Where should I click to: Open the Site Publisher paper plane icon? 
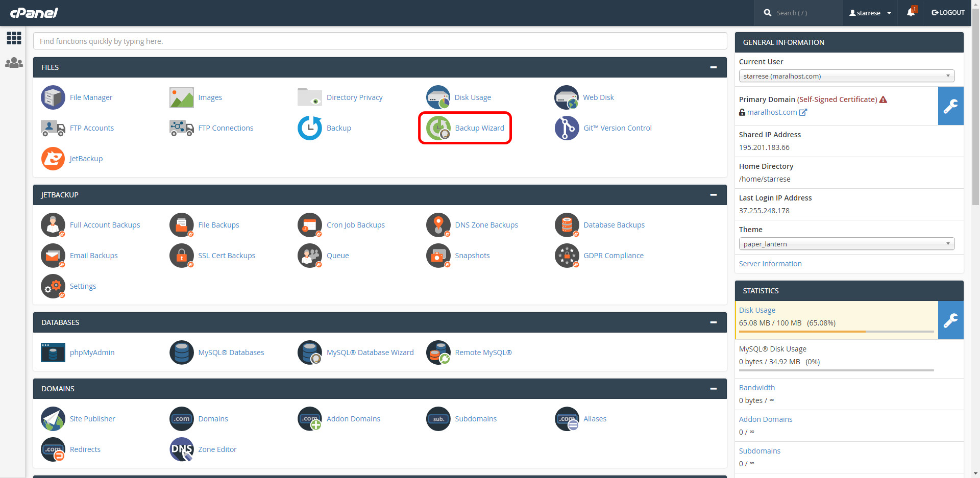tap(53, 419)
